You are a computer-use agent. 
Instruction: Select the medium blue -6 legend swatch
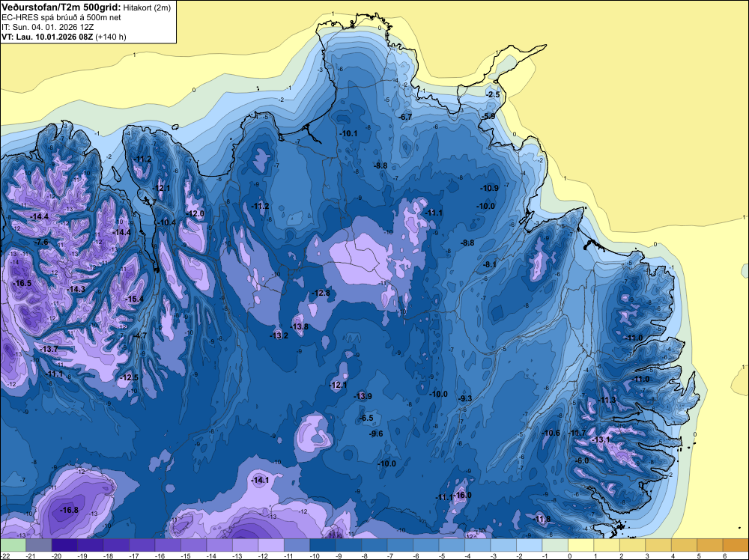pos(425,545)
